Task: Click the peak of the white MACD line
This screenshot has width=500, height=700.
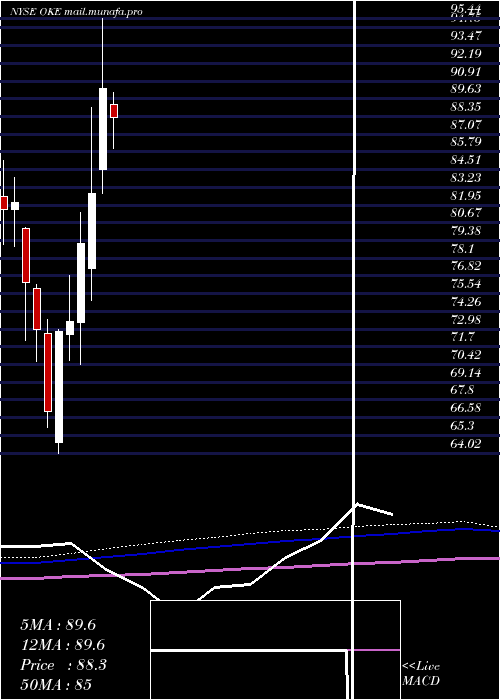Action: (357, 504)
